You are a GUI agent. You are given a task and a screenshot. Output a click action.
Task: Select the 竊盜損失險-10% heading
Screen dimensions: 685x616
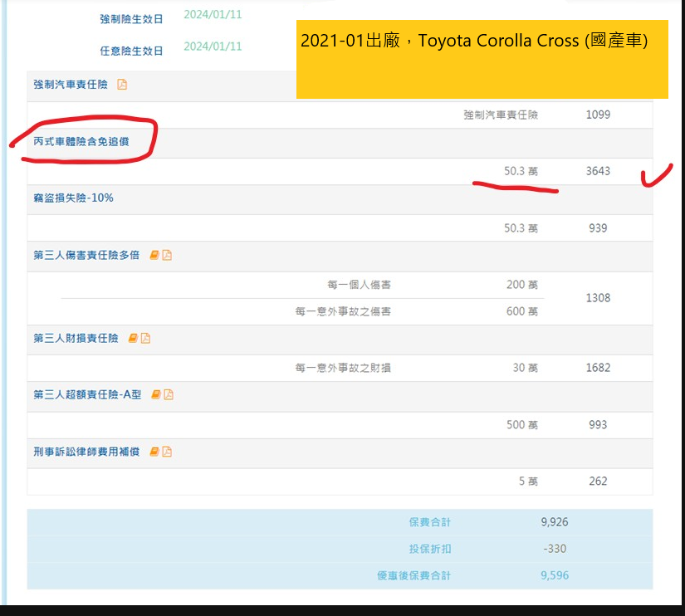(73, 198)
